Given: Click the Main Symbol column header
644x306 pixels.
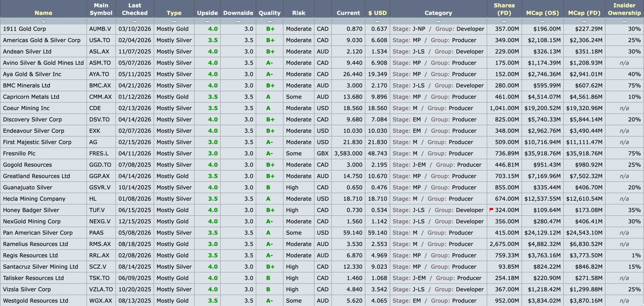Looking at the screenshot, I should point(101,9).
